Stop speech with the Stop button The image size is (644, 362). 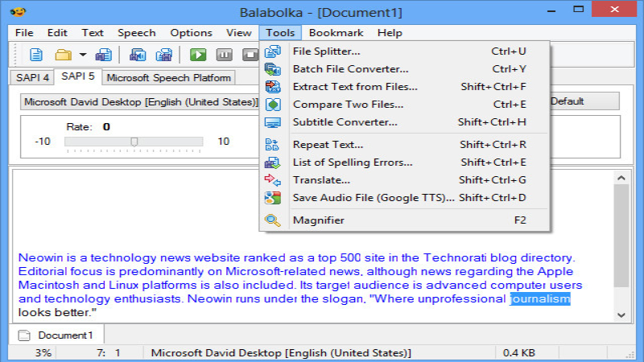click(x=250, y=55)
